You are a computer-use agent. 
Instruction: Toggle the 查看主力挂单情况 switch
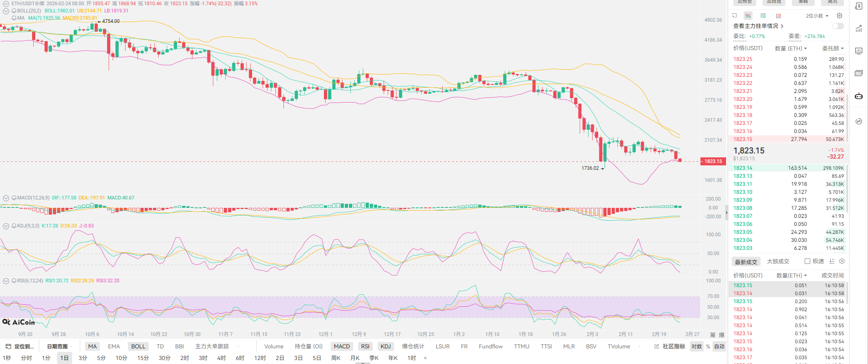[x=838, y=26]
